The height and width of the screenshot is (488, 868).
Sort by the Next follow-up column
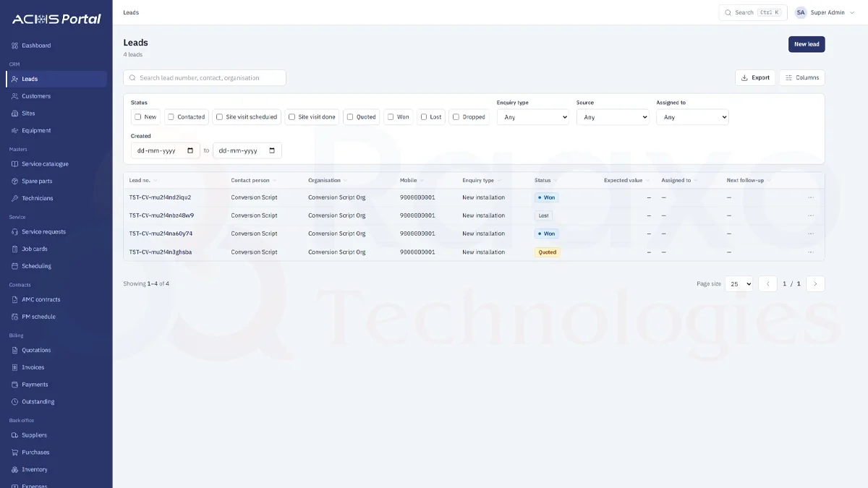[x=748, y=180]
